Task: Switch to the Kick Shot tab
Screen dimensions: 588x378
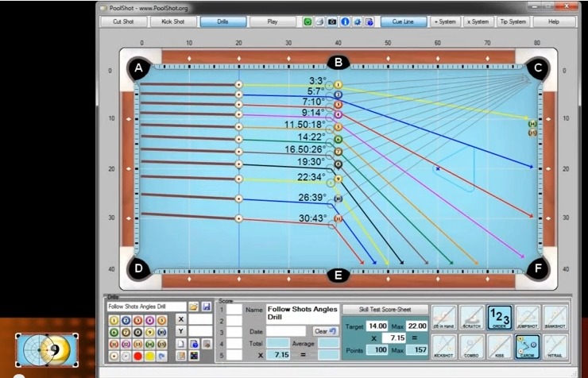Action: [172, 21]
